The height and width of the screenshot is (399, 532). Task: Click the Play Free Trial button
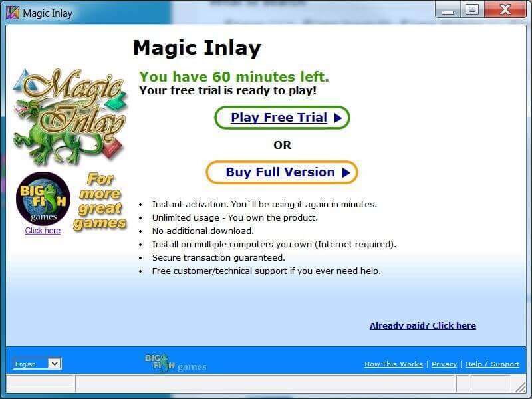282,118
